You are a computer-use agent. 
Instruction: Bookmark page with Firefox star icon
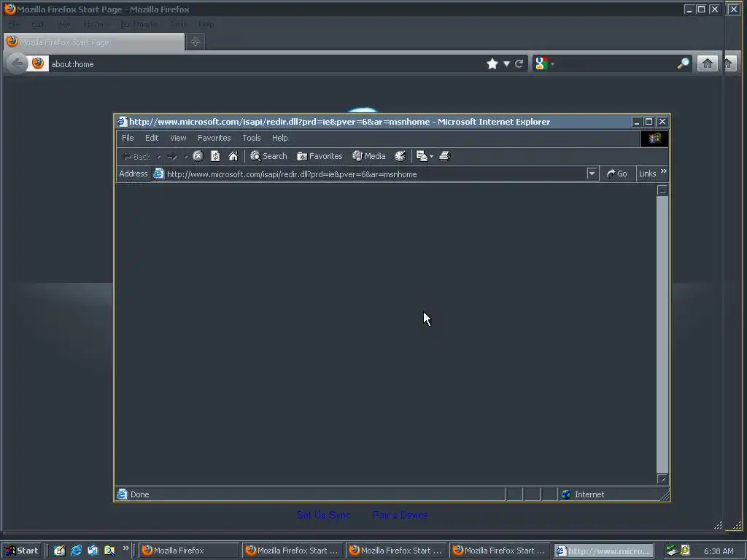pos(492,64)
